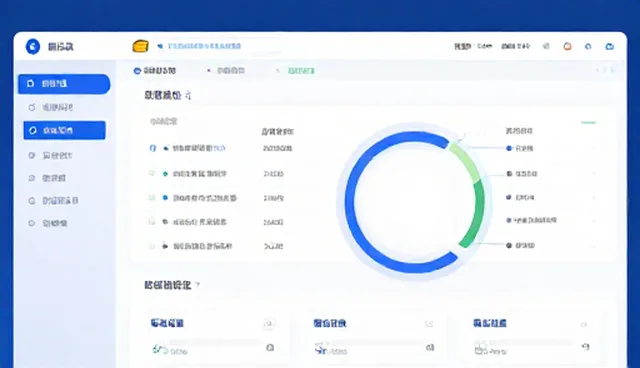Click the progress bar in the first bottom card

[x=216, y=342]
